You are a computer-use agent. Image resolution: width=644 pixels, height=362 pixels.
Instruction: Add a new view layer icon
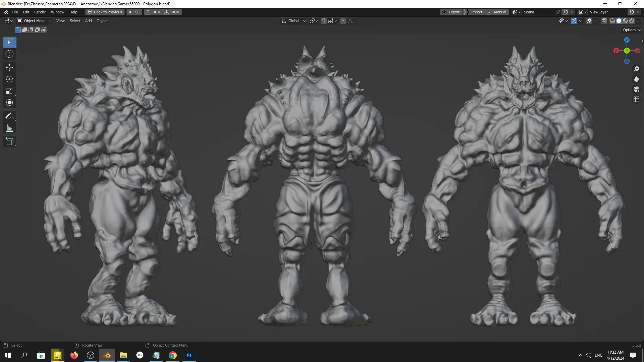point(631,12)
